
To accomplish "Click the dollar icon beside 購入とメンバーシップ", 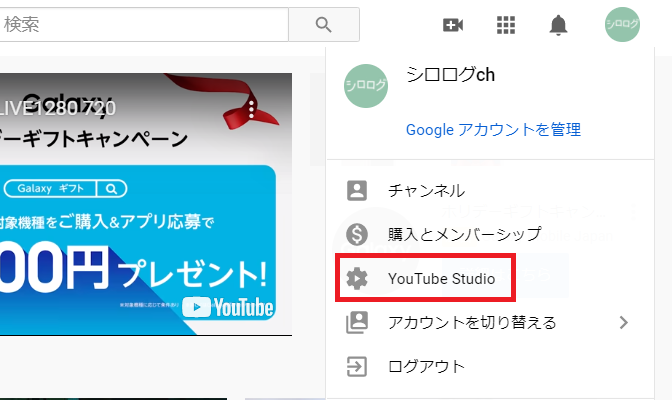I will (x=357, y=235).
